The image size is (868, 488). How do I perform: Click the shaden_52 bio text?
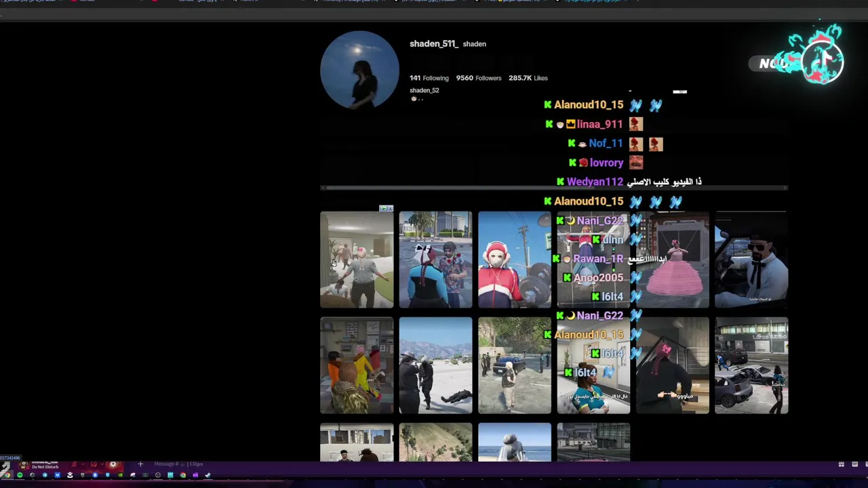(424, 90)
